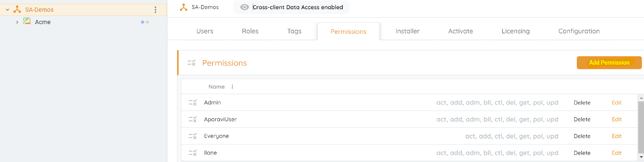Image resolution: width=644 pixels, height=162 pixels.
Task: Open the SA-Demos three-dot options menu
Action: 155,10
